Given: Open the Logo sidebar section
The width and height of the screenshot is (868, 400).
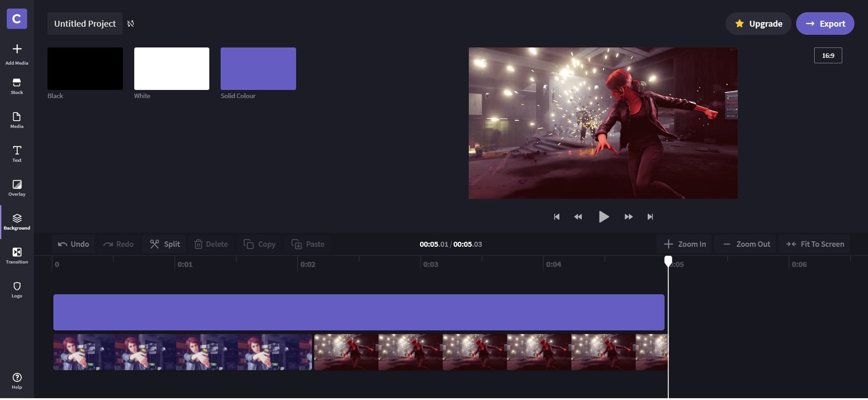Looking at the screenshot, I should point(17,290).
